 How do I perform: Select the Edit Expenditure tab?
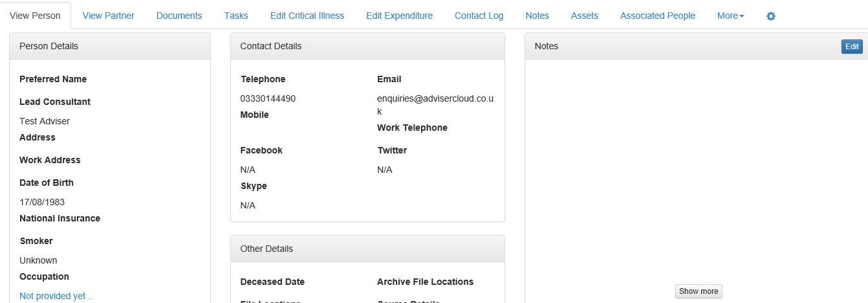[399, 16]
